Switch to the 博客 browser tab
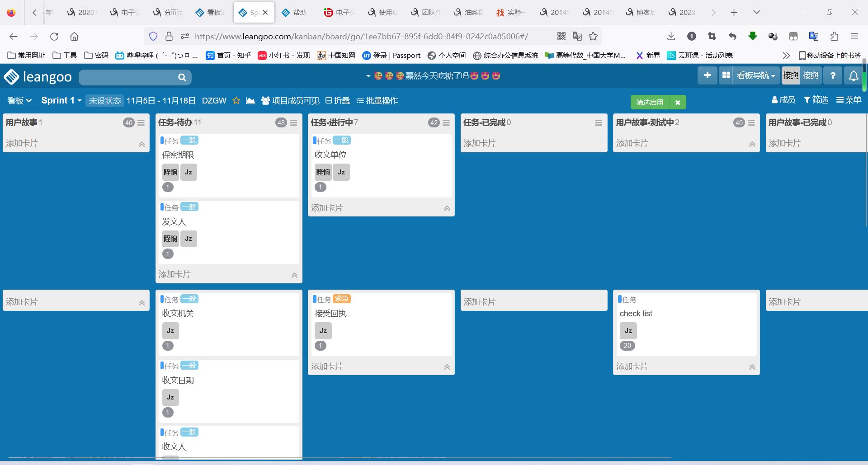 [x=640, y=12]
